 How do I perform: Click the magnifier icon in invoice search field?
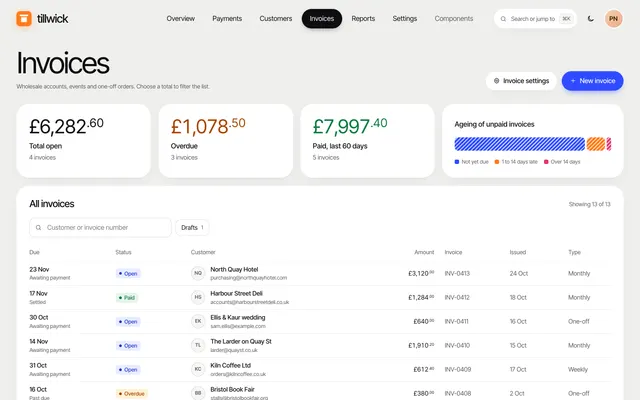pyautogui.click(x=38, y=227)
